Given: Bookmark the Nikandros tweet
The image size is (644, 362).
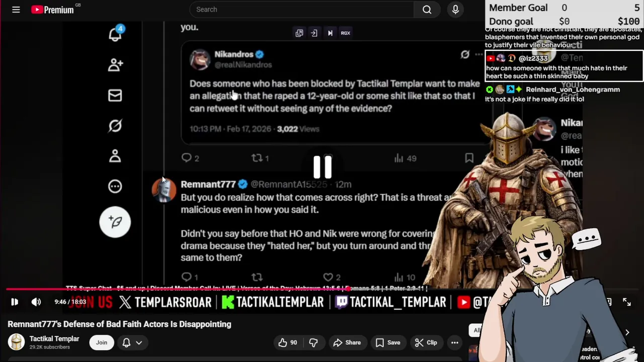Looking at the screenshot, I should pos(469,158).
